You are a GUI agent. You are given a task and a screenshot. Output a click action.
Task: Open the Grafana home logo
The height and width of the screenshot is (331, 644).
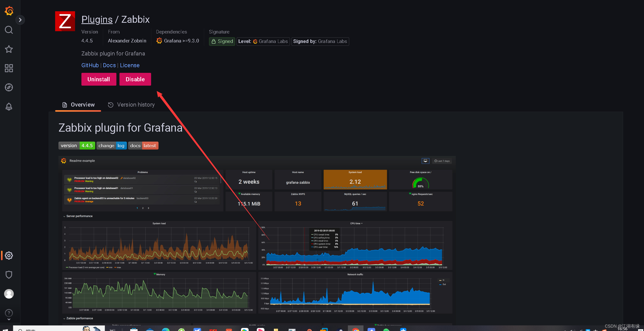tap(9, 11)
